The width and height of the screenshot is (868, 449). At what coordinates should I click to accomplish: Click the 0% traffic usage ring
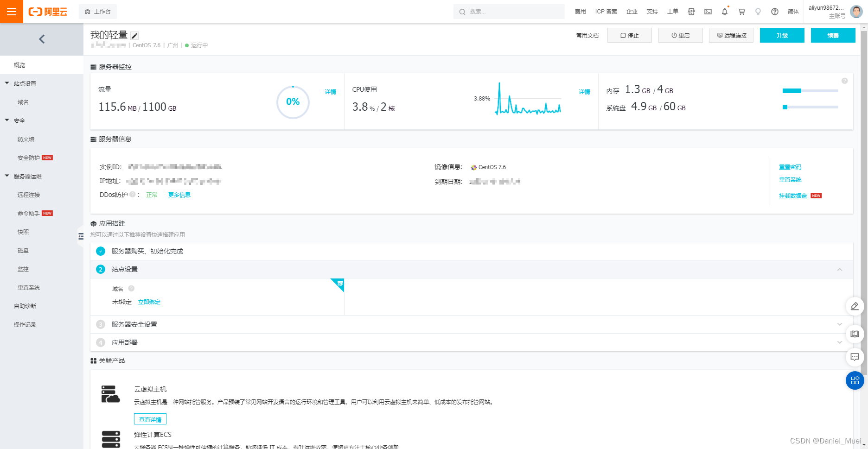pyautogui.click(x=293, y=102)
